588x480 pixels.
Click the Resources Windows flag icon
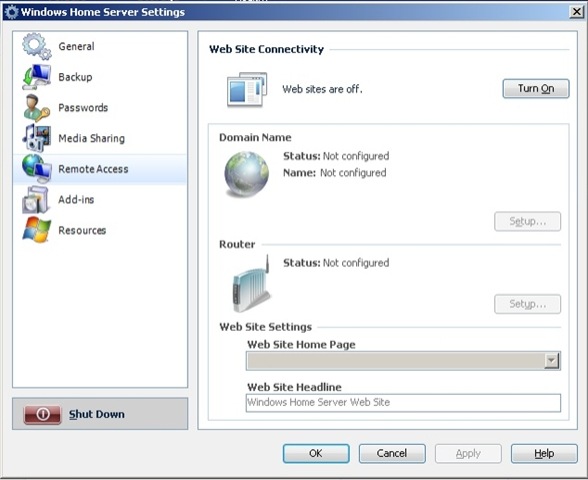coord(36,230)
